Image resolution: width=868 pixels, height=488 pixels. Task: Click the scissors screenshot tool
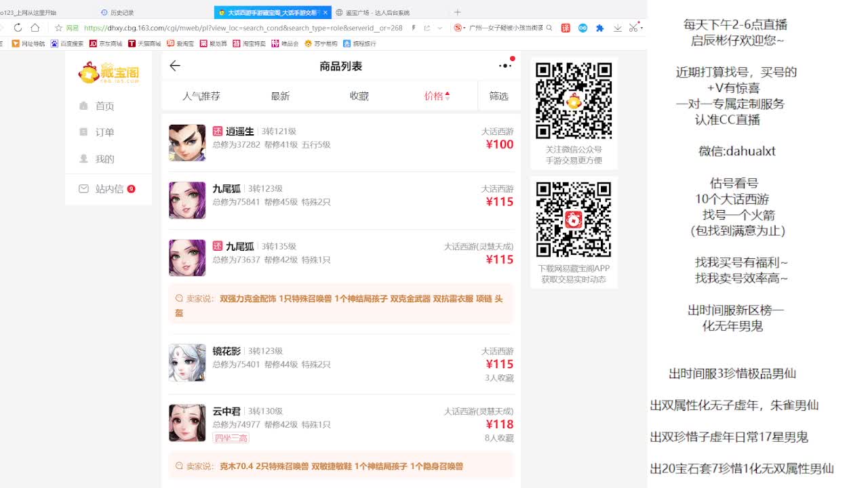(x=633, y=28)
